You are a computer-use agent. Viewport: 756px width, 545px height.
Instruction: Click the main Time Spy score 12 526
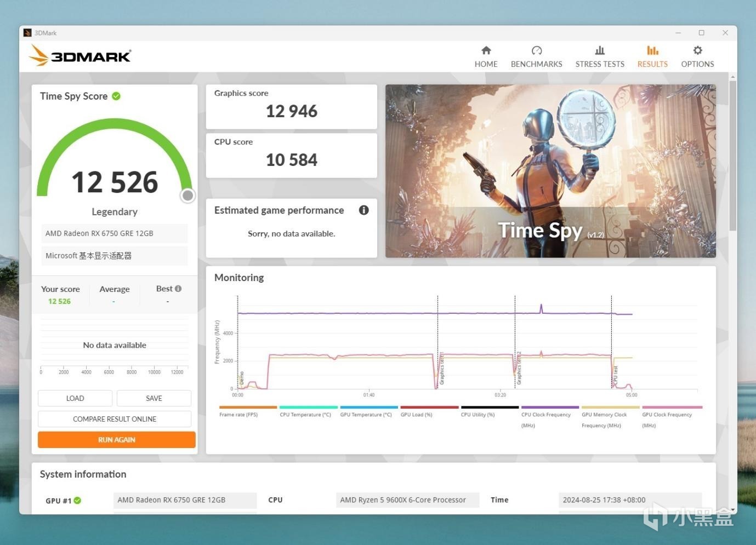115,182
